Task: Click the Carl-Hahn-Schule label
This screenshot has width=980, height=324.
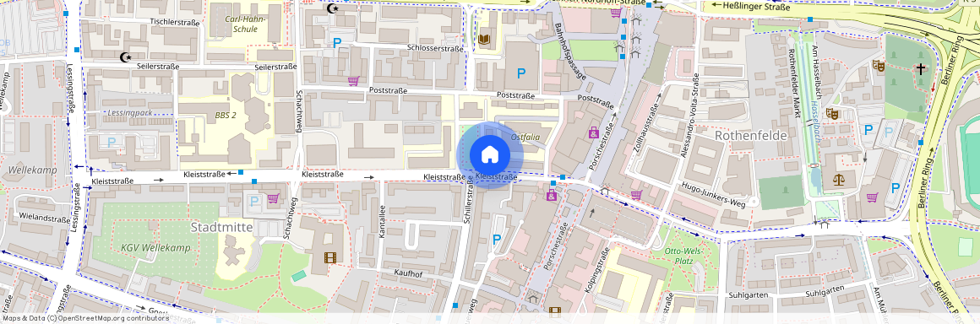Action: (246, 24)
